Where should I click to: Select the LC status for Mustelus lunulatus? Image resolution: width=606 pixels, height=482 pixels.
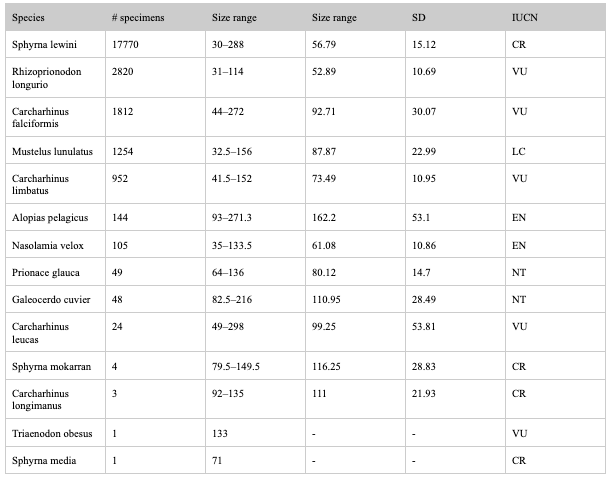click(x=518, y=151)
